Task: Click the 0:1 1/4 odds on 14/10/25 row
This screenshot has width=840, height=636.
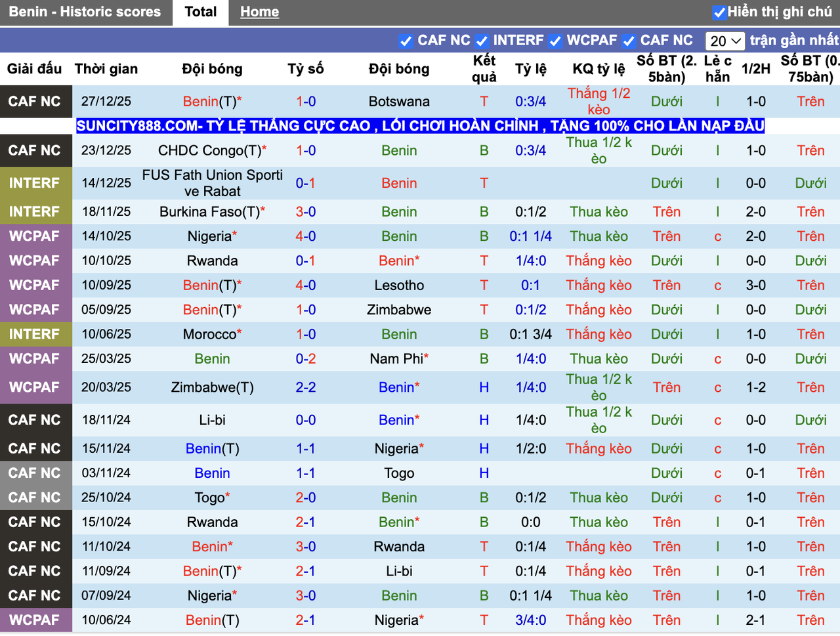Action: point(531,236)
